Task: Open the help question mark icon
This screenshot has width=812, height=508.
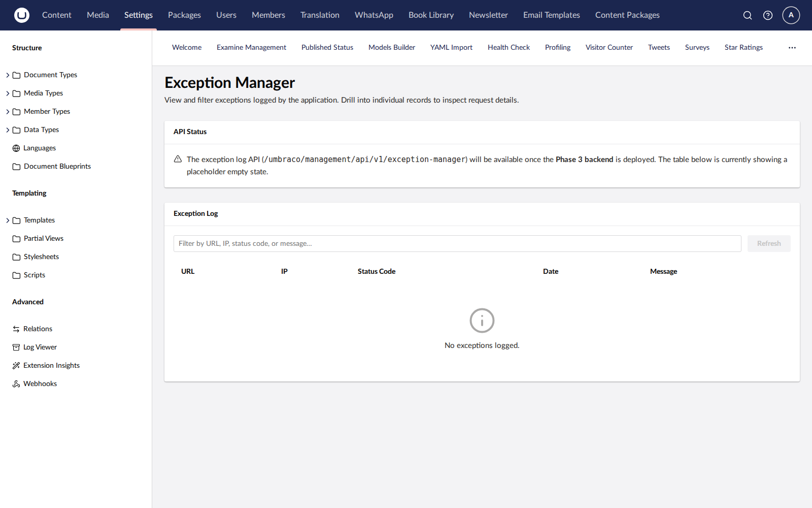Action: point(768,15)
